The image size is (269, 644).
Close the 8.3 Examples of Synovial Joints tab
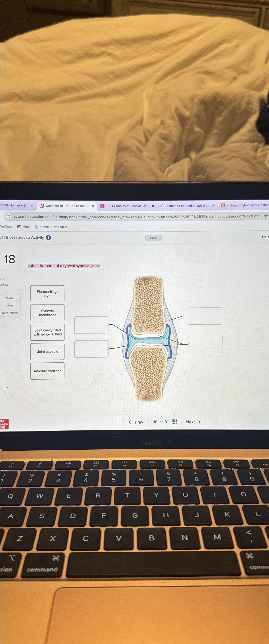tap(153, 206)
